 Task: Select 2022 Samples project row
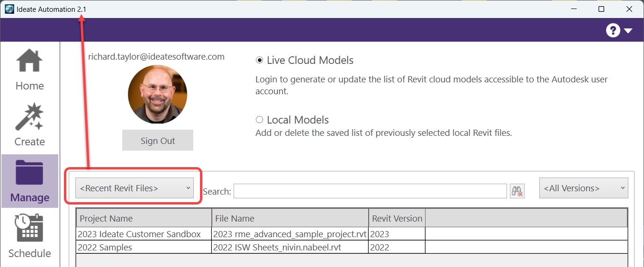pos(352,247)
